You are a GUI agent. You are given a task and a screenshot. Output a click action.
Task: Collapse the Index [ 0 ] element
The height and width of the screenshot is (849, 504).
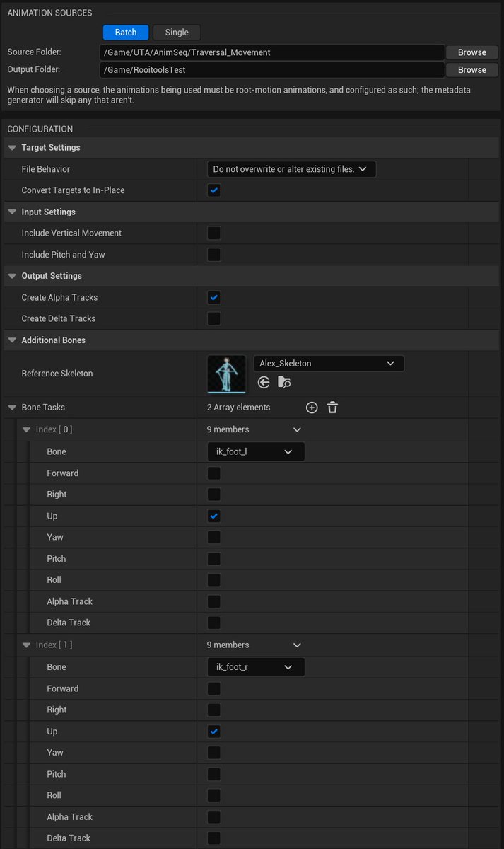click(26, 429)
